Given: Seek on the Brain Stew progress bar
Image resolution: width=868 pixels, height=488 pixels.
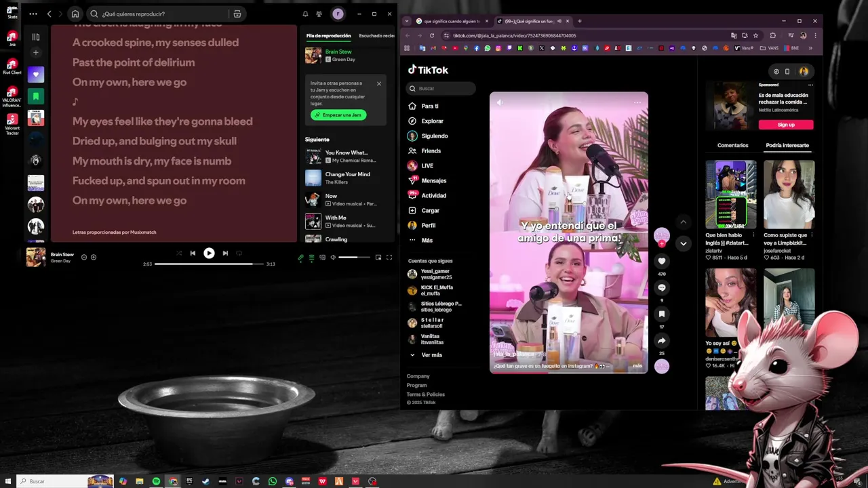Looking at the screenshot, I should click(x=209, y=264).
